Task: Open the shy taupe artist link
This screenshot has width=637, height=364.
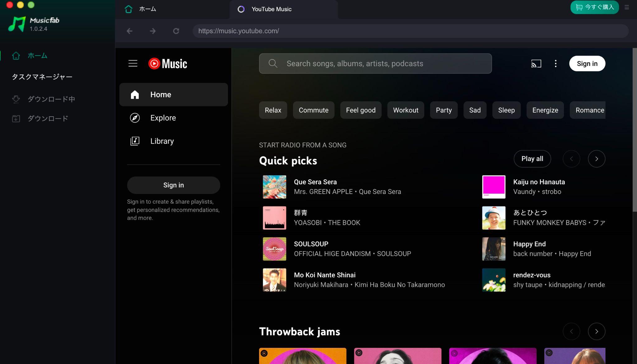Action: pos(528,285)
